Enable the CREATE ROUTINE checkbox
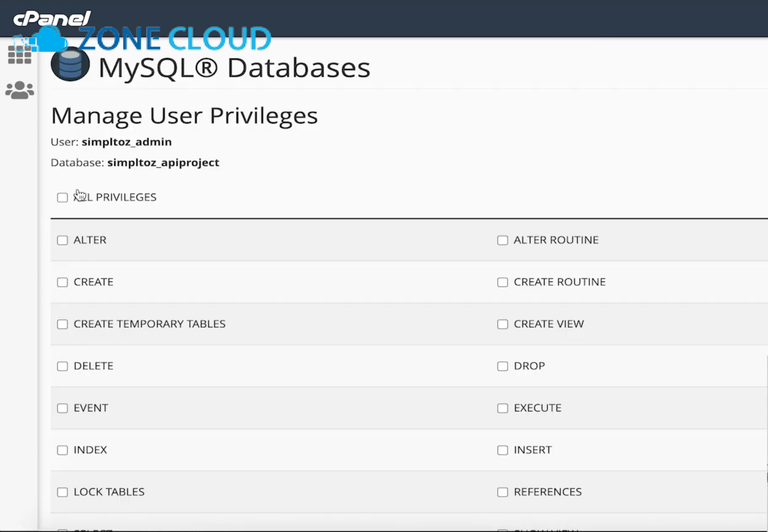Screen dimensions: 768x532 pos(502,282)
